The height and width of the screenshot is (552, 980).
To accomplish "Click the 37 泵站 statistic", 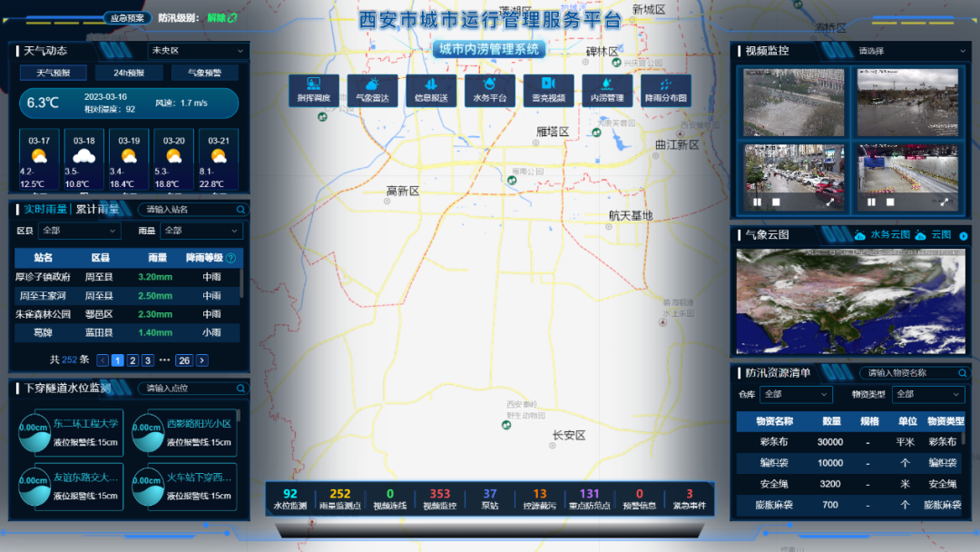I will [x=490, y=498].
